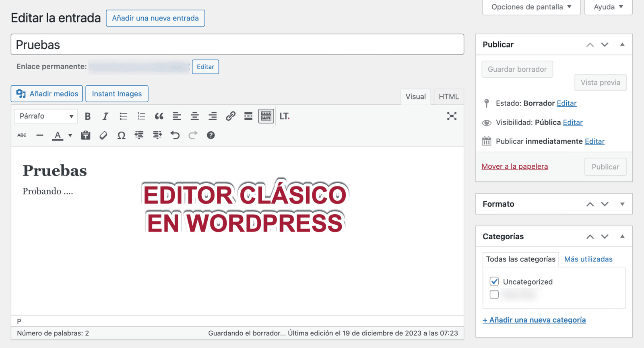This screenshot has height=348, width=644.
Task: Align text to the right
Action: (x=213, y=116)
